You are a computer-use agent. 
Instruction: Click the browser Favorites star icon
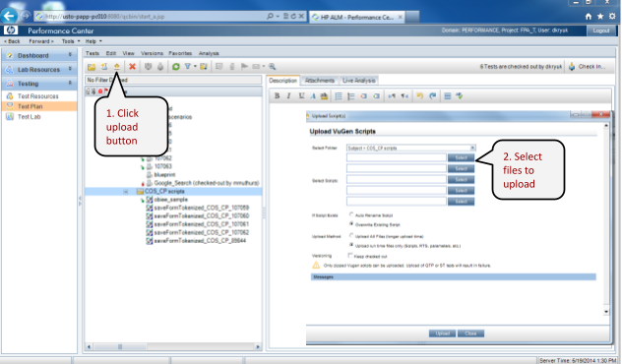point(600,17)
